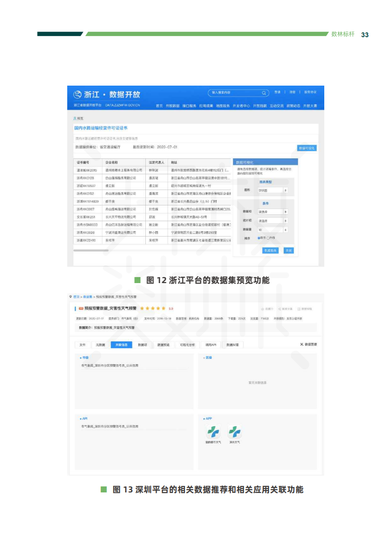Click the 数据图谱 icon
The width and height of the screenshot is (392, 533).
click(302, 344)
